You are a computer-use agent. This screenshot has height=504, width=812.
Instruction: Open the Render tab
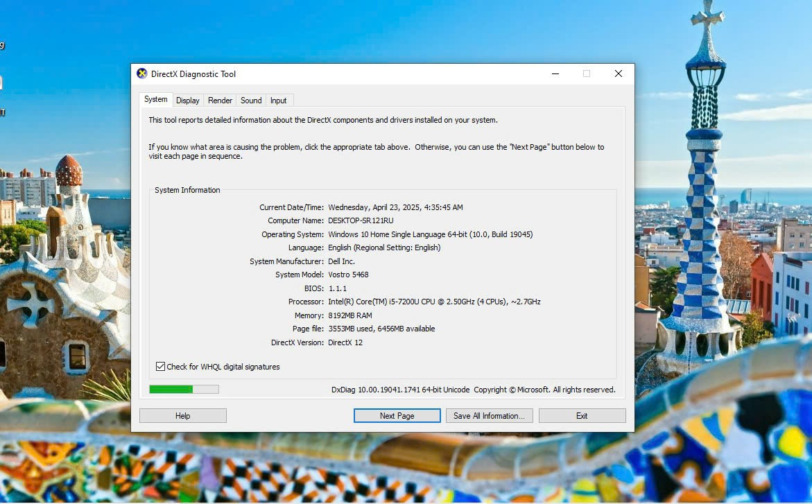tap(220, 101)
